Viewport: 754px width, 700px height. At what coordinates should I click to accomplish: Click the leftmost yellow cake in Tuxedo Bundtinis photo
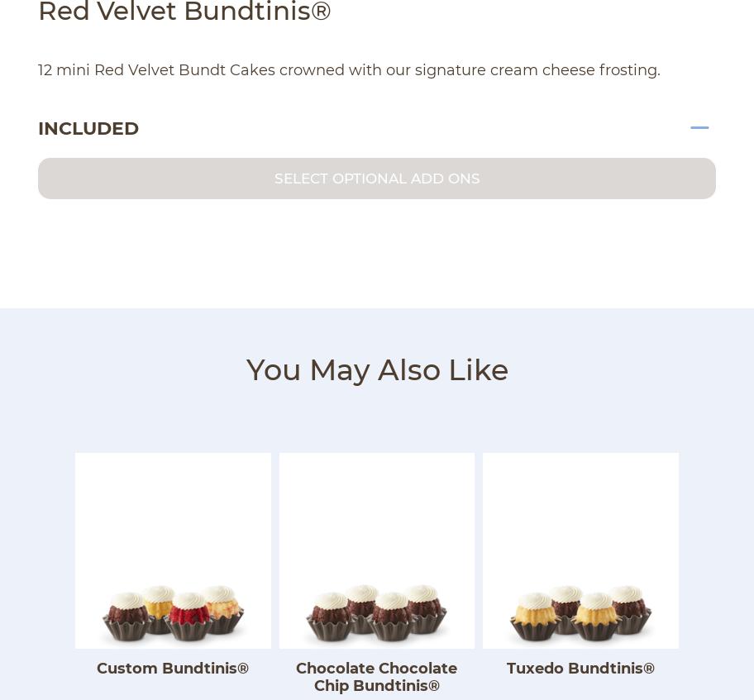point(532,618)
